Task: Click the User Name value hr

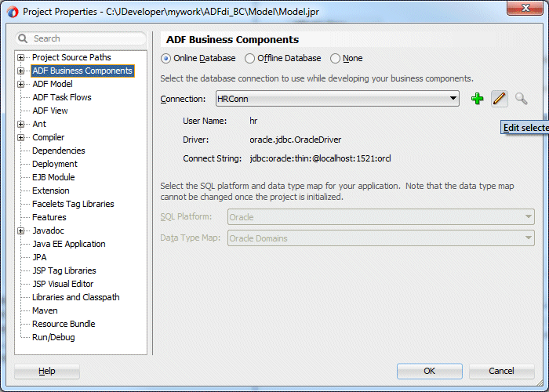Action: (253, 121)
